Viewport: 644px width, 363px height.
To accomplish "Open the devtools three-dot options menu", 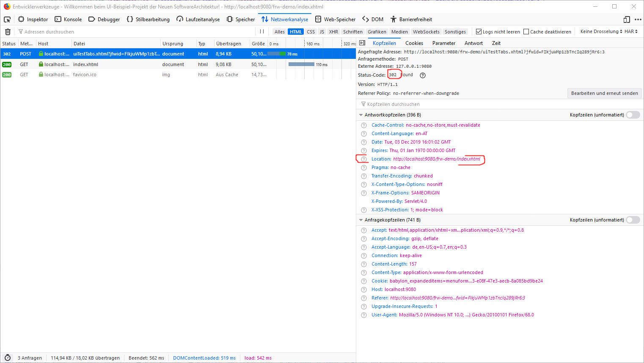I will [638, 19].
